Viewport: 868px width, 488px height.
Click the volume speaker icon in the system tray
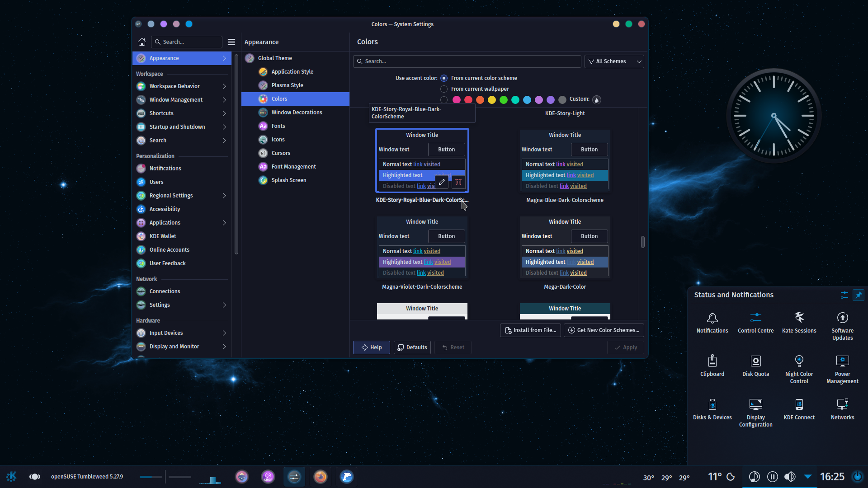point(790,477)
